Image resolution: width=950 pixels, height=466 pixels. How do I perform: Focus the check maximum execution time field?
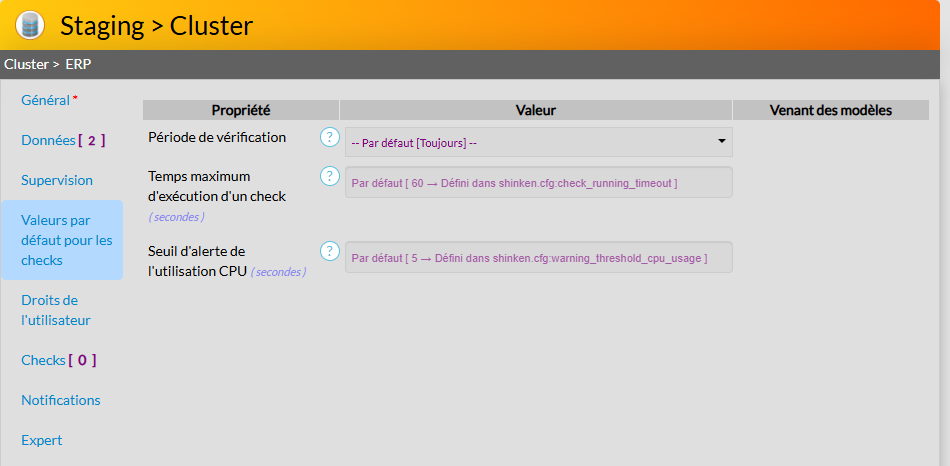(538, 182)
